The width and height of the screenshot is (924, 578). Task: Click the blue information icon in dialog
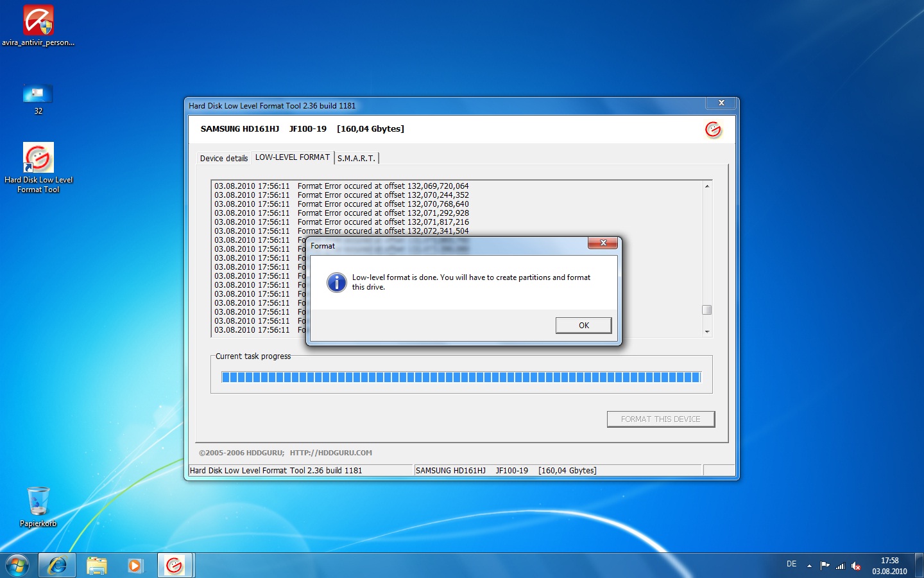click(336, 282)
